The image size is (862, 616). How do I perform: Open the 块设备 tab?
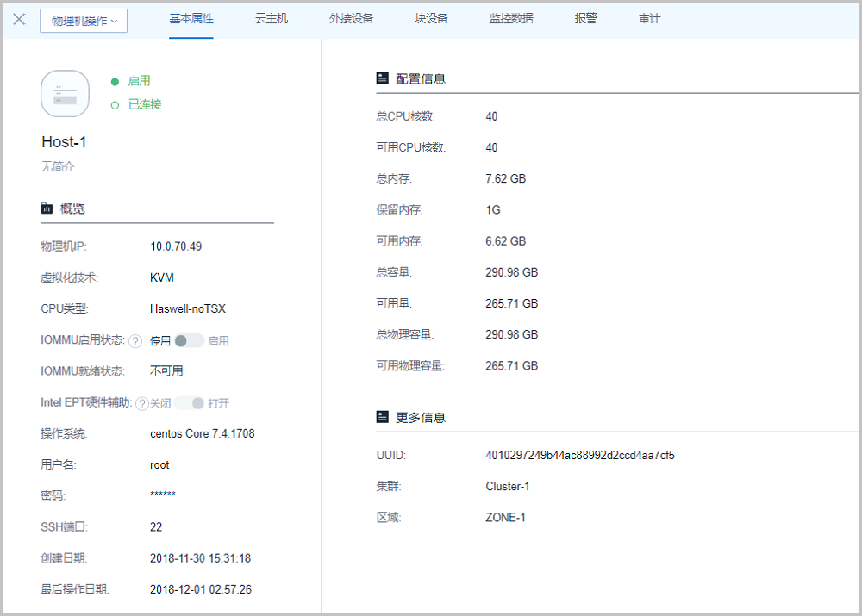(x=431, y=18)
